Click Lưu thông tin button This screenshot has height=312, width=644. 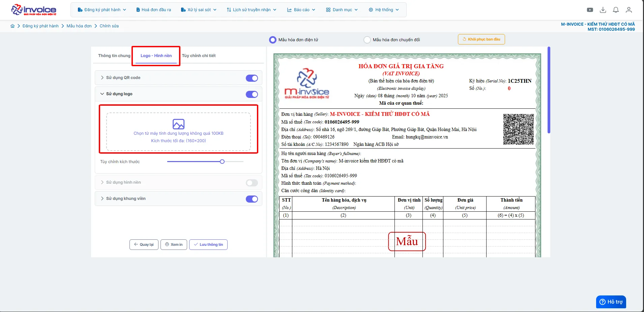click(x=208, y=244)
